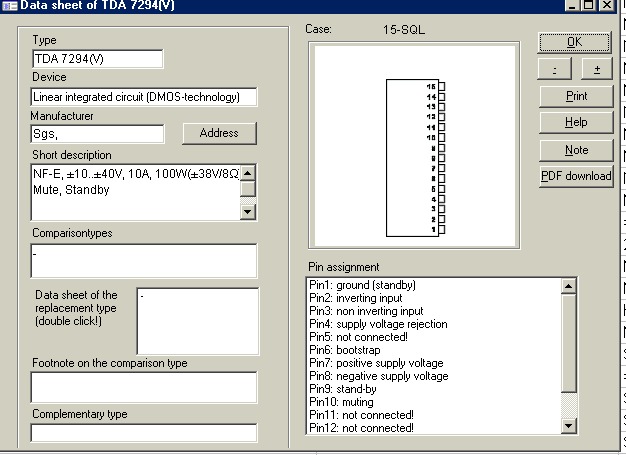Select 'Pin4: supply voltage rejection' row
626x455 pixels.
434,324
